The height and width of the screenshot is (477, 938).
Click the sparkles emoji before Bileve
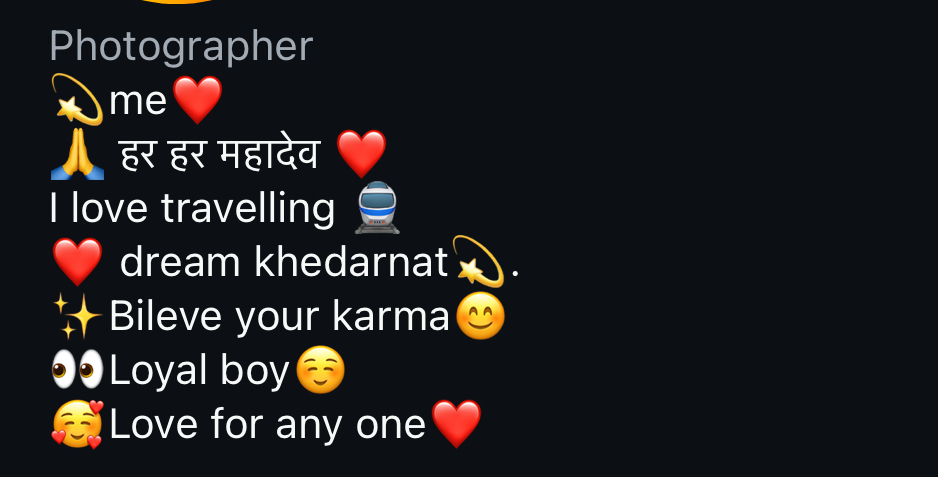pyautogui.click(x=77, y=316)
